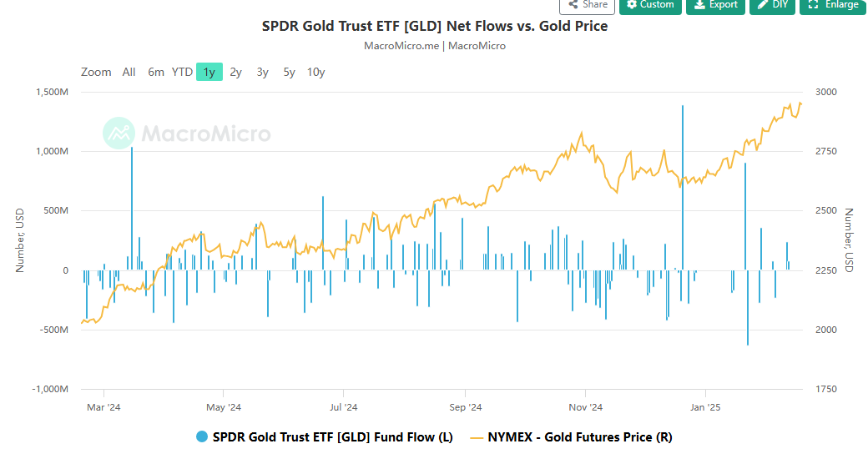Open the Custom settings gear button
Screen dimensions: 868x464
click(x=650, y=5)
